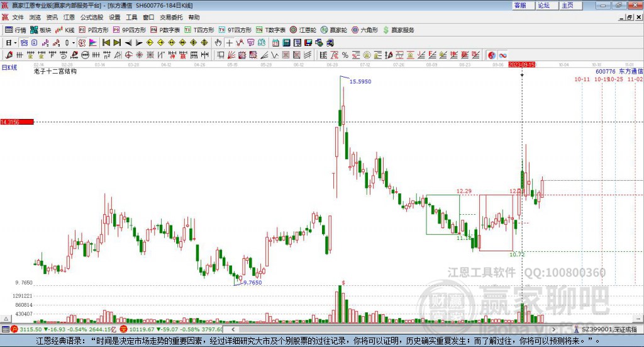
Task: Click the floppy disk save icon
Action: (x=308, y=43)
